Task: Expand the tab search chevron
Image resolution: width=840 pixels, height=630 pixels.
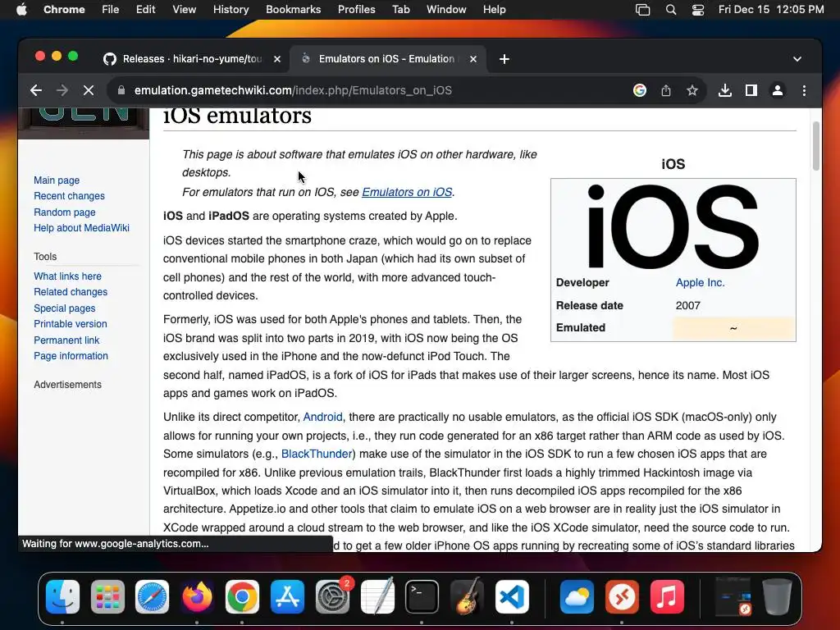Action: click(x=797, y=59)
